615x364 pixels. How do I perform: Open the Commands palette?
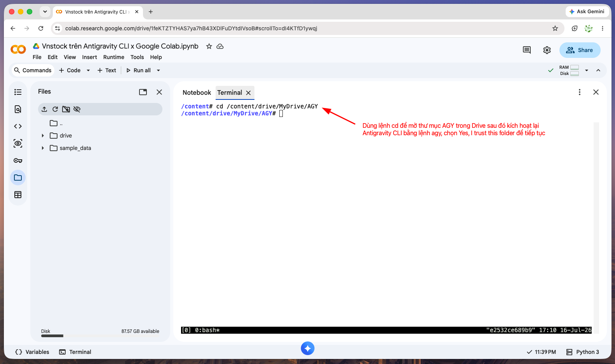click(x=33, y=70)
